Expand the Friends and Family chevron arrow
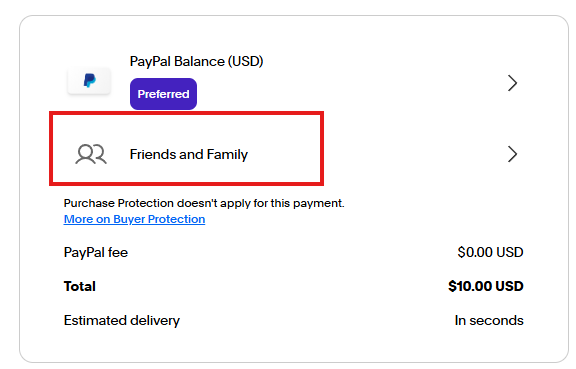 (x=512, y=154)
